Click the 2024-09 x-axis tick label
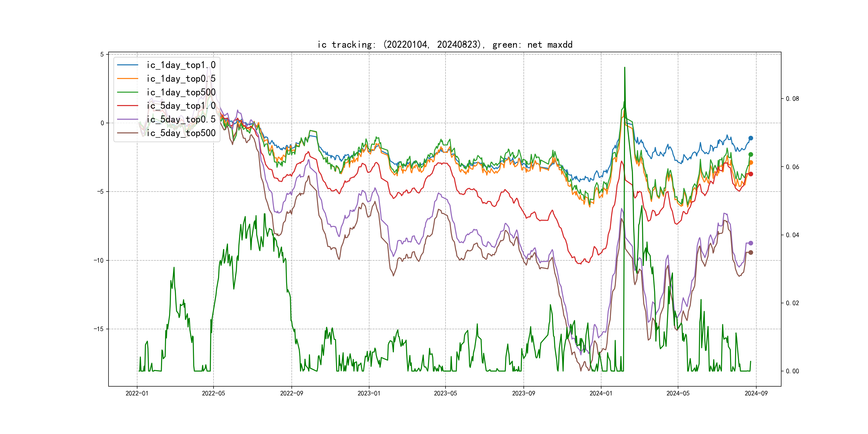This screenshot has width=868, height=434. coord(756,393)
